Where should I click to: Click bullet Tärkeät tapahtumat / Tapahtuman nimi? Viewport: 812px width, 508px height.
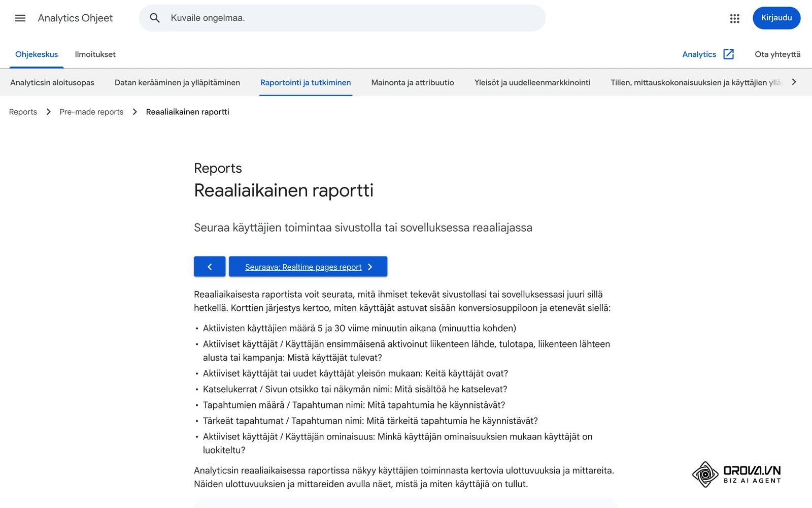pyautogui.click(x=370, y=421)
